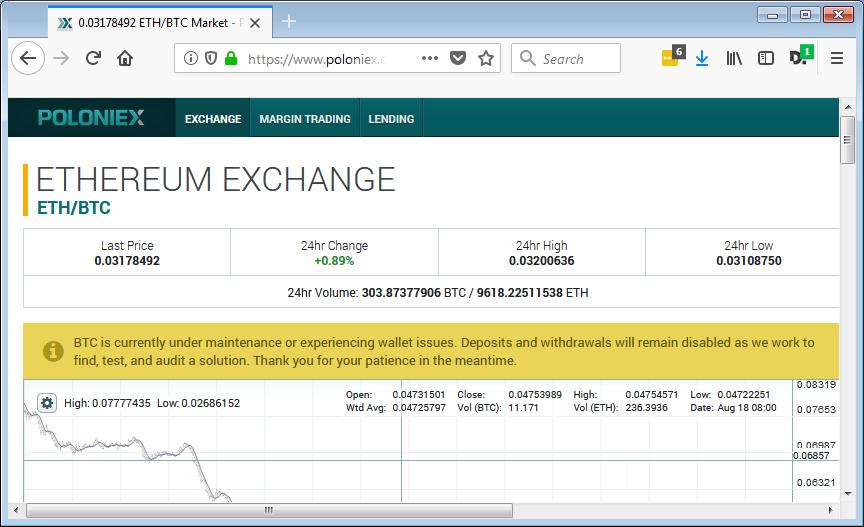The image size is (864, 527).
Task: Click the Vol (BTC) value 11.171
Action: pos(523,408)
